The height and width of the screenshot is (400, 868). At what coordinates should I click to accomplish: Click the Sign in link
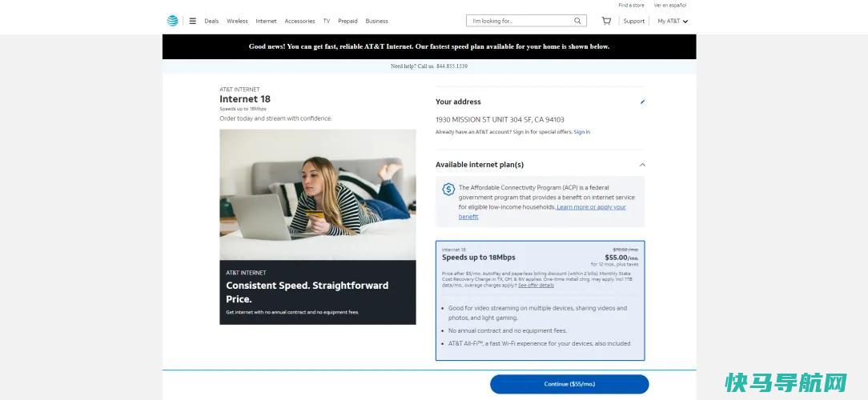point(582,132)
